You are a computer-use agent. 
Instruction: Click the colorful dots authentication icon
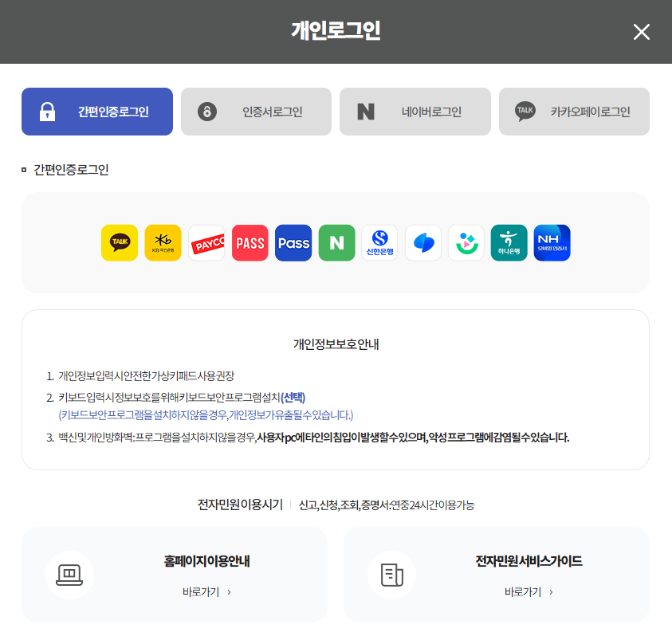(x=466, y=242)
